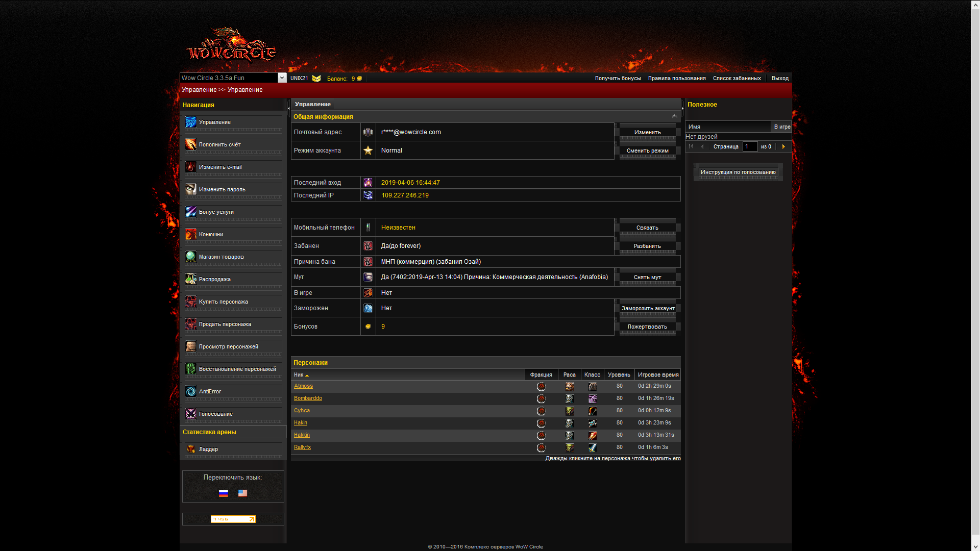Open the Правила пользования top menu item
Image resolution: width=980 pixels, height=551 pixels.
(677, 78)
